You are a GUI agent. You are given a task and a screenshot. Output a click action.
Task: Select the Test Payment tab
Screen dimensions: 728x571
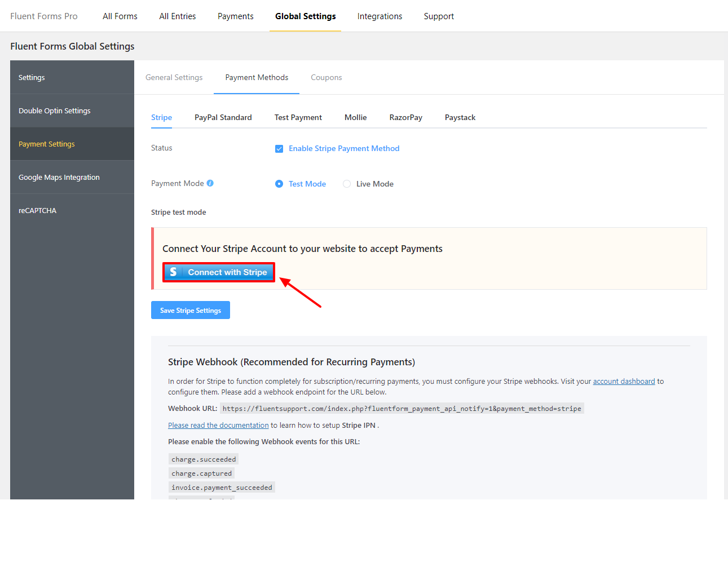pos(298,117)
